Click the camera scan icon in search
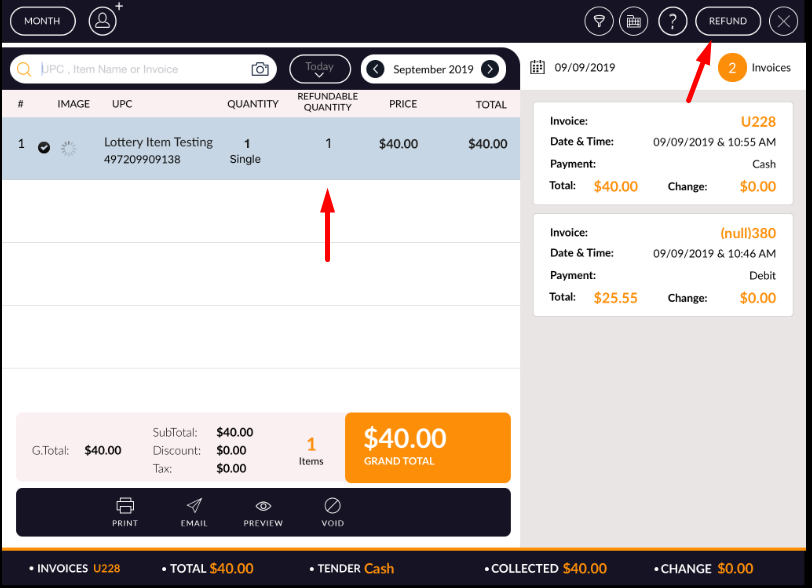 click(x=260, y=69)
